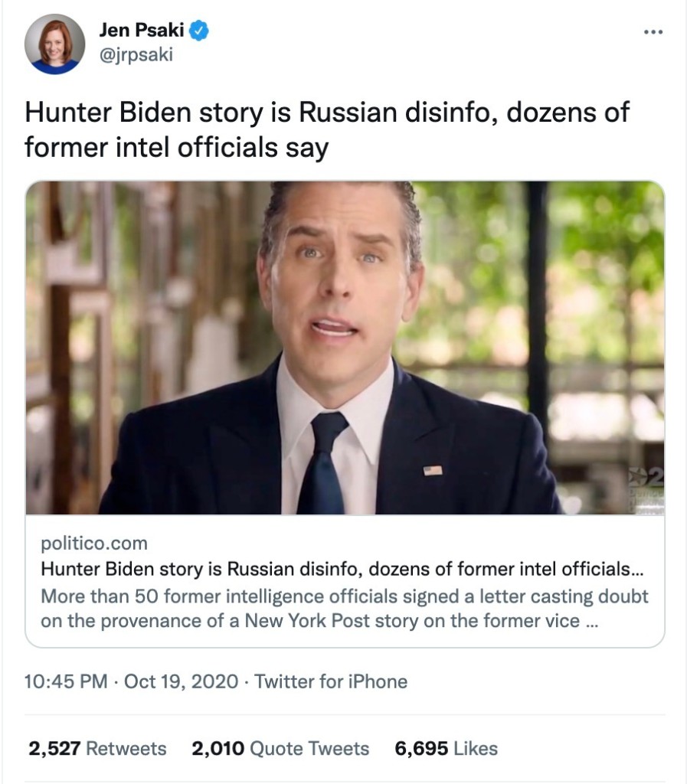Open the article preview image

click(345, 348)
